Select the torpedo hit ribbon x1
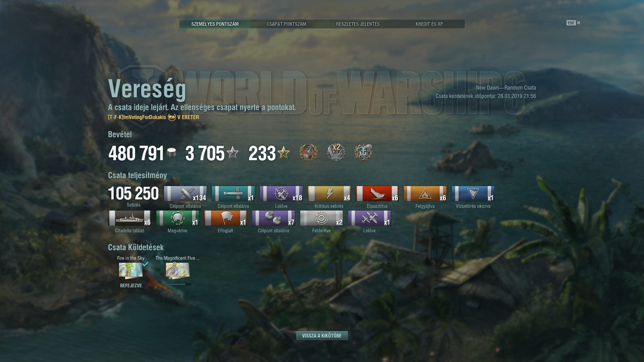This screenshot has width=644, height=362. coord(233,194)
